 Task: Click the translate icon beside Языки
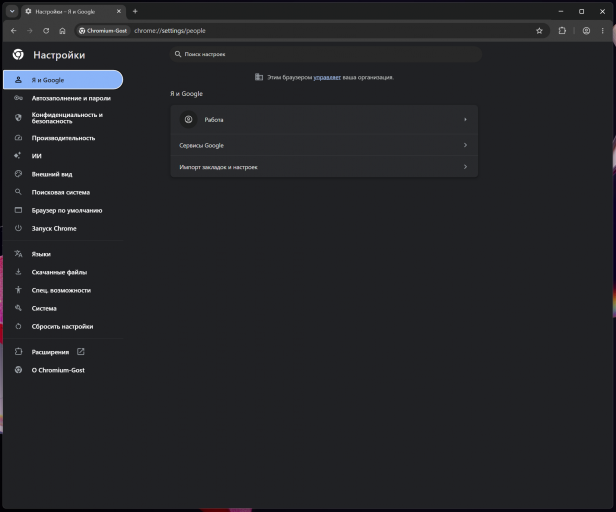18,253
